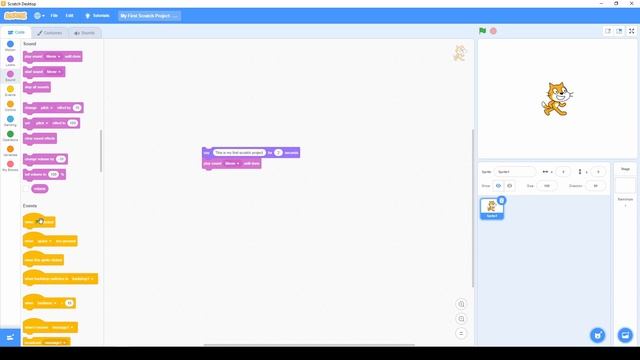
Task: Tick the volume reporter checkbox
Action: click(x=27, y=189)
